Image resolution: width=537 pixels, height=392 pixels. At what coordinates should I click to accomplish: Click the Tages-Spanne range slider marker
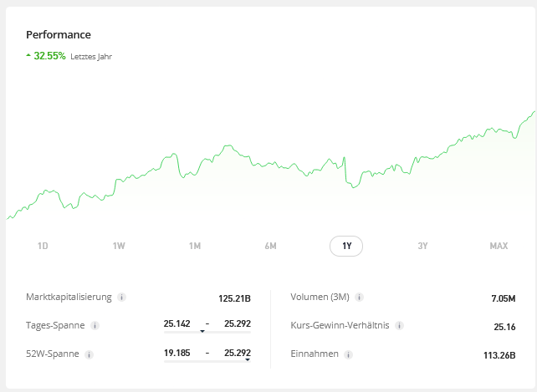(202, 332)
